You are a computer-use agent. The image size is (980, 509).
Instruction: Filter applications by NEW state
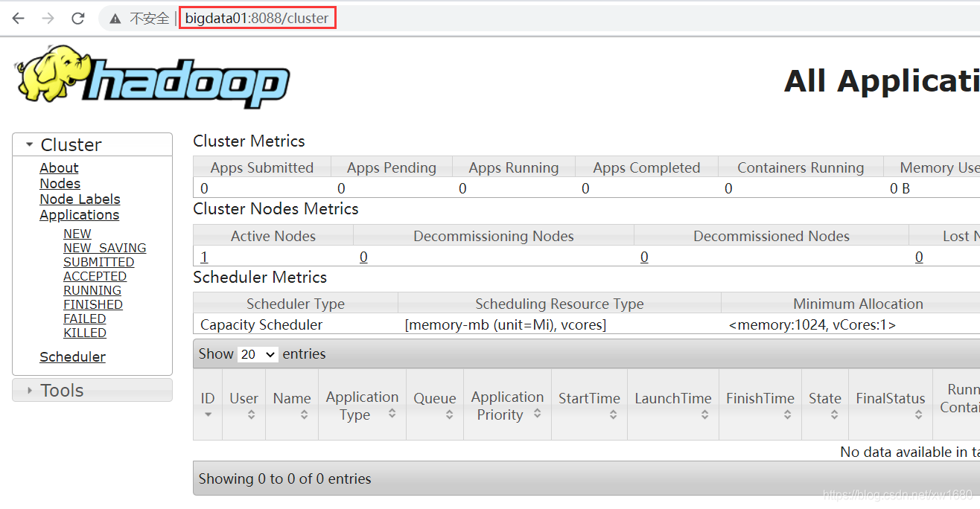click(77, 234)
